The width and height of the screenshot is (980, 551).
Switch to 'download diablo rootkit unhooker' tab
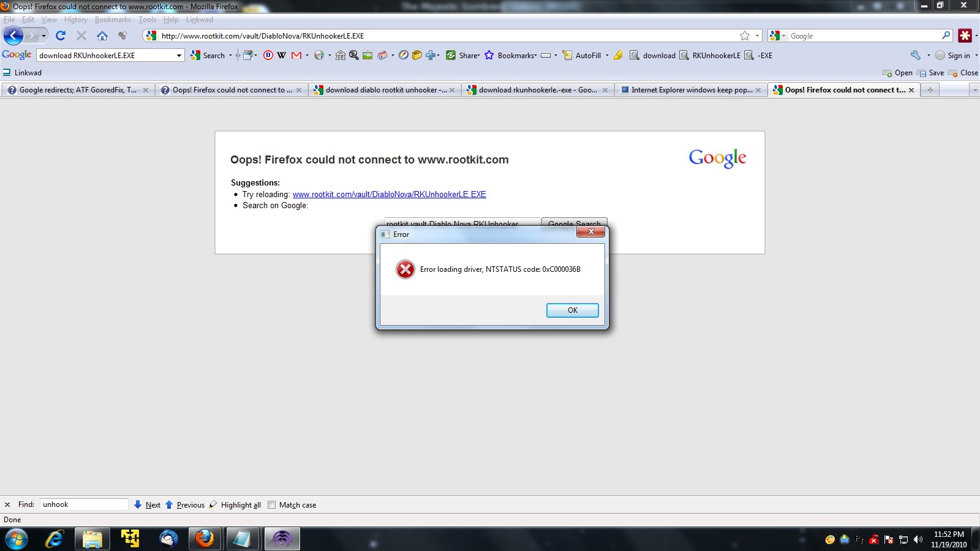[384, 90]
